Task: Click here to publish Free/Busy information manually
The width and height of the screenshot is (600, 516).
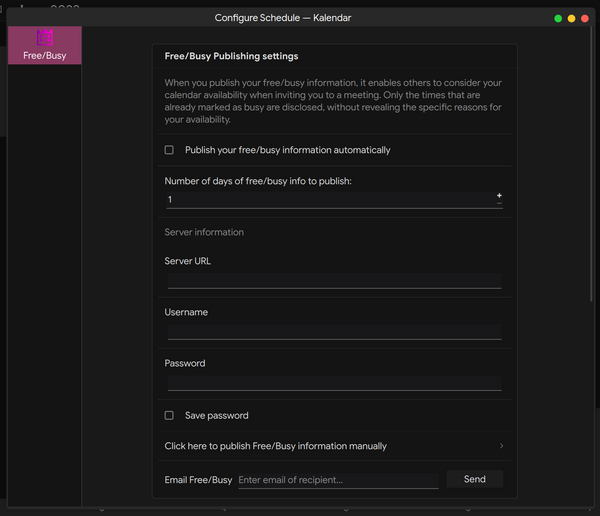Action: coord(276,446)
